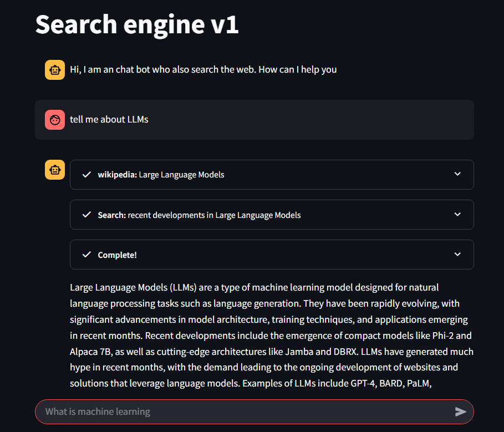Click the send arrow icon
Screen dimensions: 504x432
(460, 411)
